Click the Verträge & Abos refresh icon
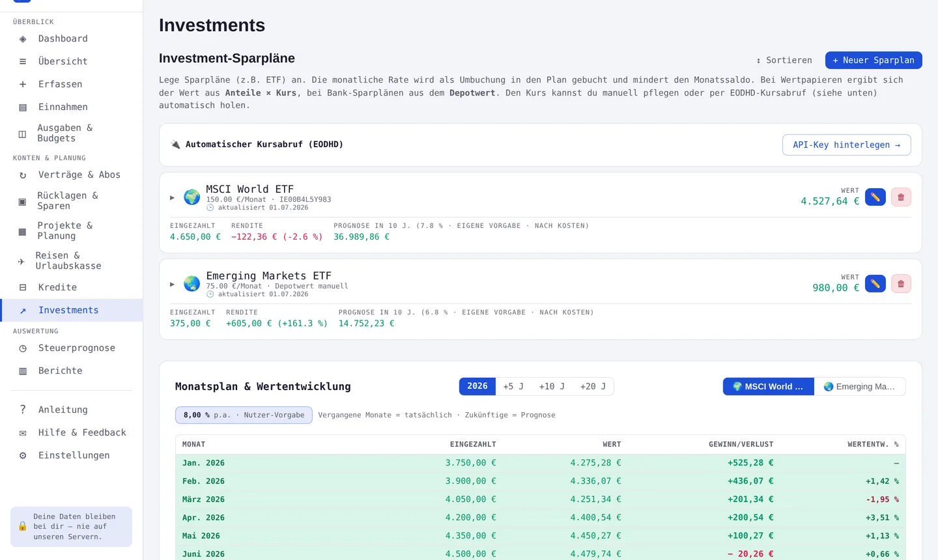 tap(23, 175)
